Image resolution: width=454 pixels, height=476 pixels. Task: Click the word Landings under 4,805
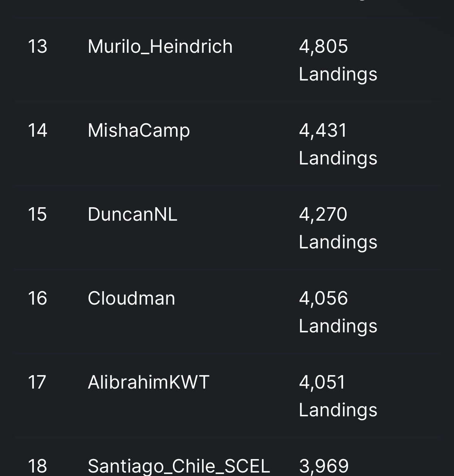coord(338,74)
